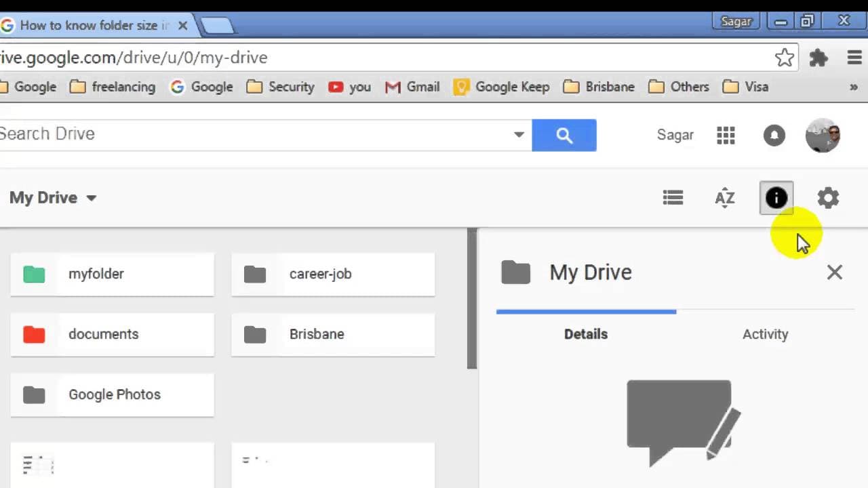Open Drive settings gear menu
The width and height of the screenshot is (868, 488).
click(828, 198)
